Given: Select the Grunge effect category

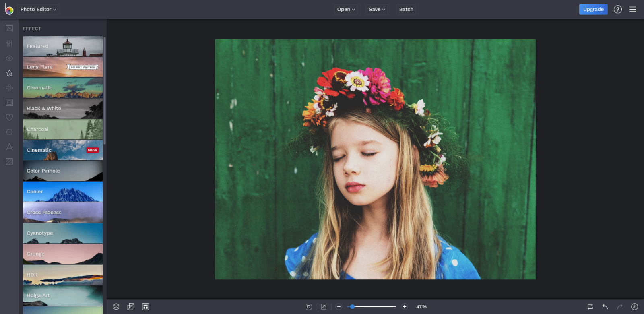Looking at the screenshot, I should (63, 254).
